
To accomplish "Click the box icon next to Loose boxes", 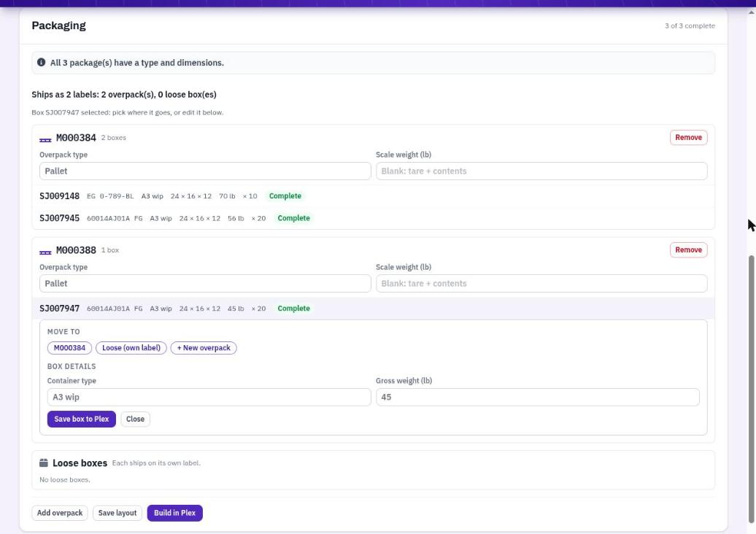I will point(43,463).
